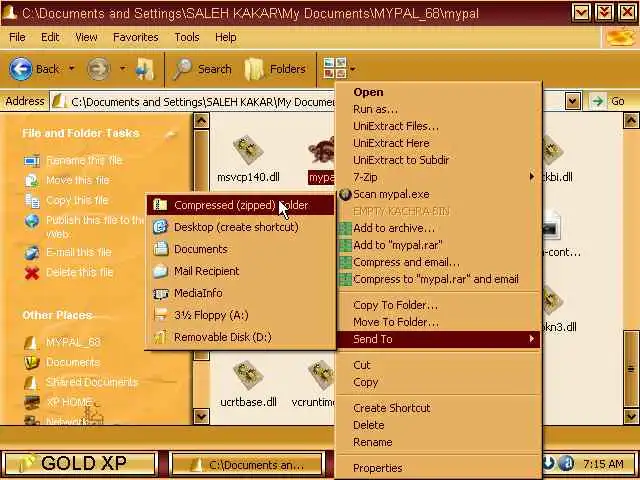This screenshot has height=480, width=640.
Task: Click the Views icon in toolbar
Action: pos(335,68)
